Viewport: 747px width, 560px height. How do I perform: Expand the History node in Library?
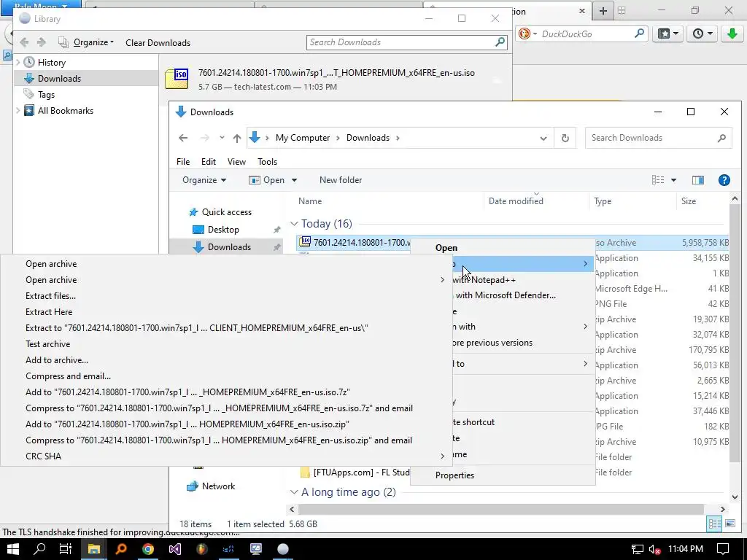click(18, 63)
